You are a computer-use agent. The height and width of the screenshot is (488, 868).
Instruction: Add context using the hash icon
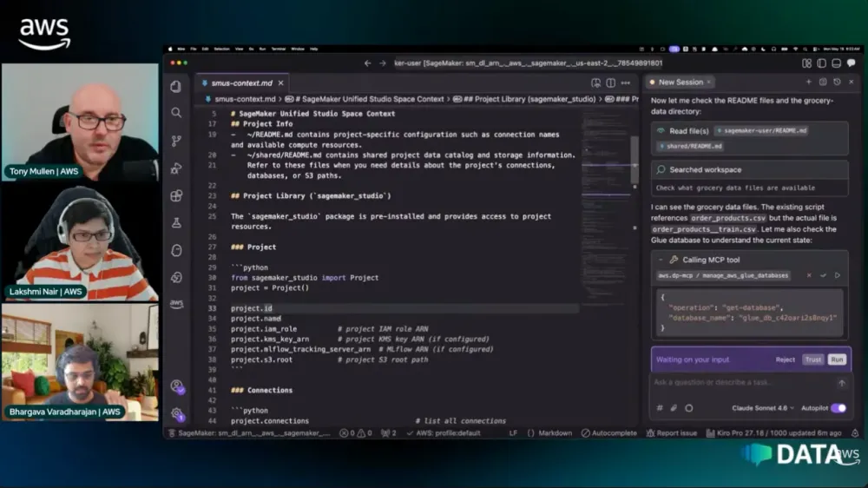660,408
